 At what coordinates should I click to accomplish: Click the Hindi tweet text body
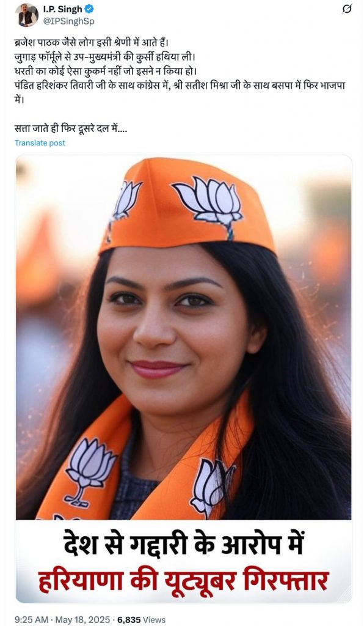180,86
